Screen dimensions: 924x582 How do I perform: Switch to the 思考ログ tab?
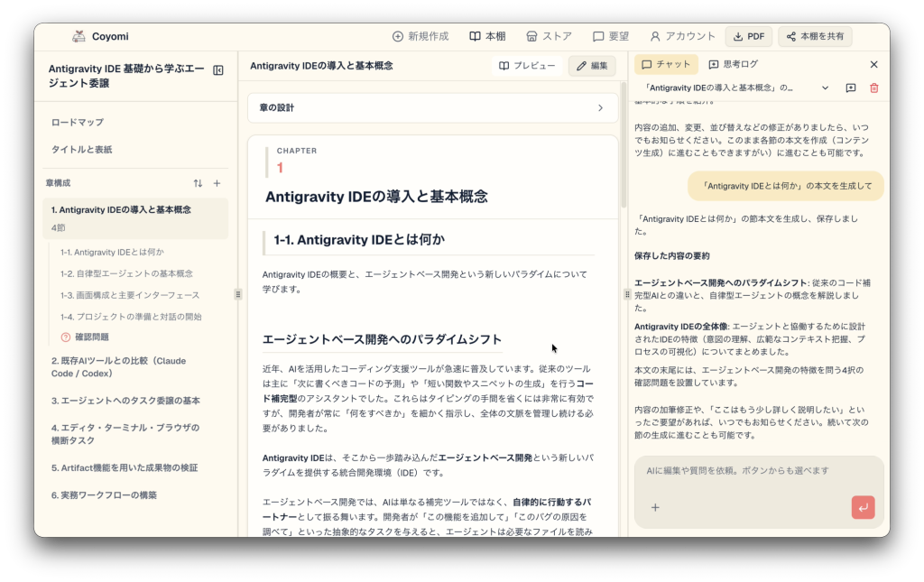pyautogui.click(x=733, y=64)
